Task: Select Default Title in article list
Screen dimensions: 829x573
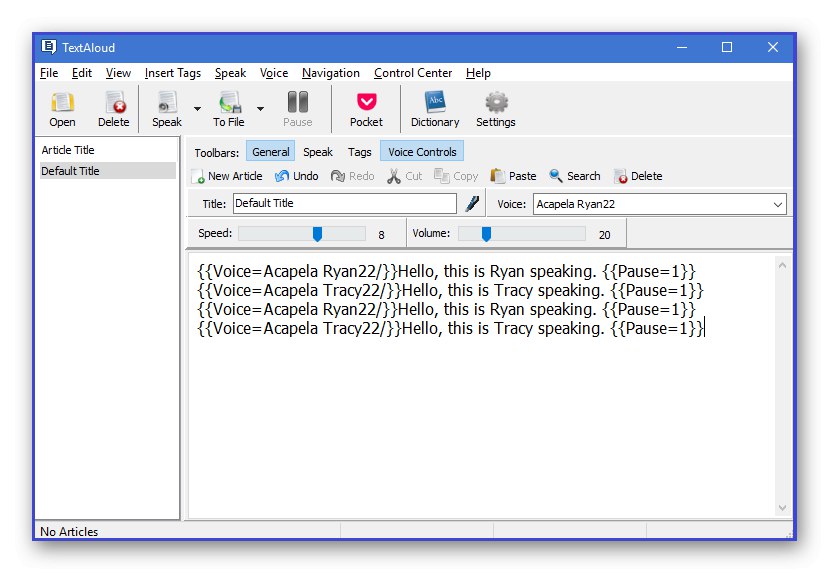Action: coord(108,171)
